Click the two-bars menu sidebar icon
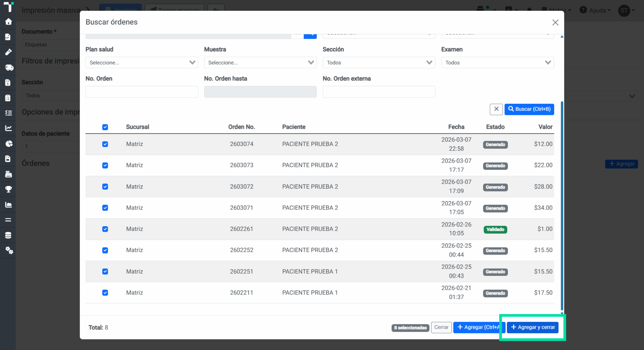 coord(8,220)
